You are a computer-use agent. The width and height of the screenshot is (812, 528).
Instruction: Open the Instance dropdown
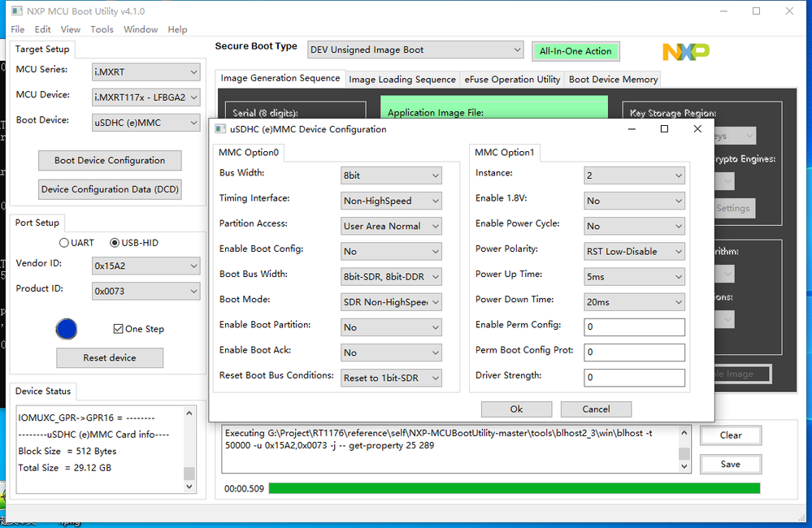(634, 175)
